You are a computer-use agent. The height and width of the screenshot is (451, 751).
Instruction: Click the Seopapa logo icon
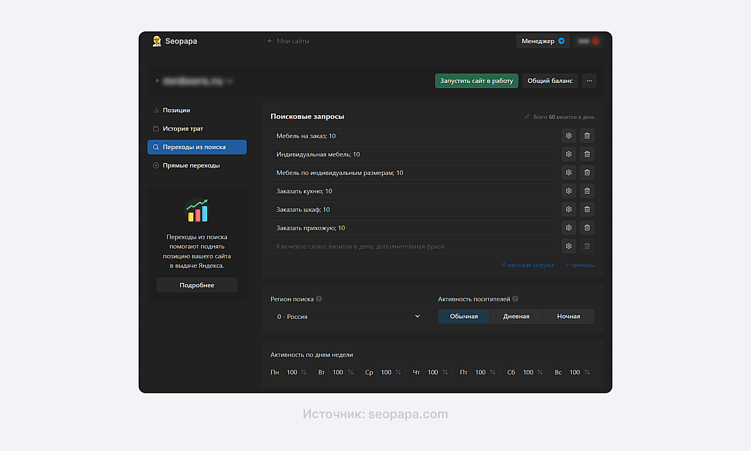point(157,41)
